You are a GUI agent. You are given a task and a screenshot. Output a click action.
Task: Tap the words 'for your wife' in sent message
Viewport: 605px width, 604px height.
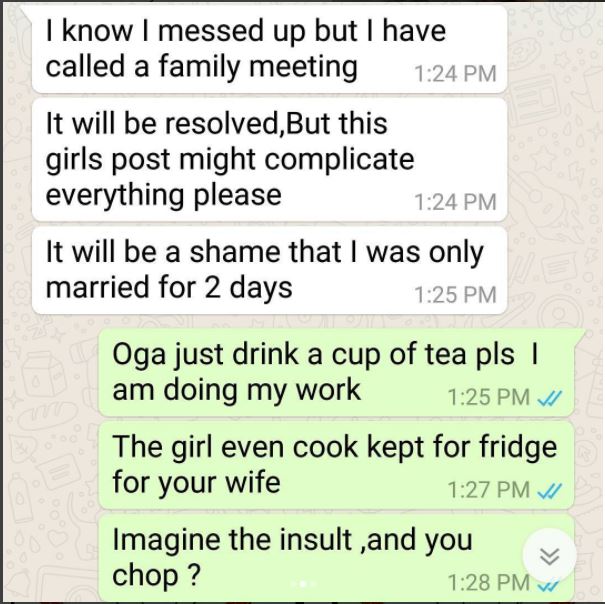click(x=196, y=482)
